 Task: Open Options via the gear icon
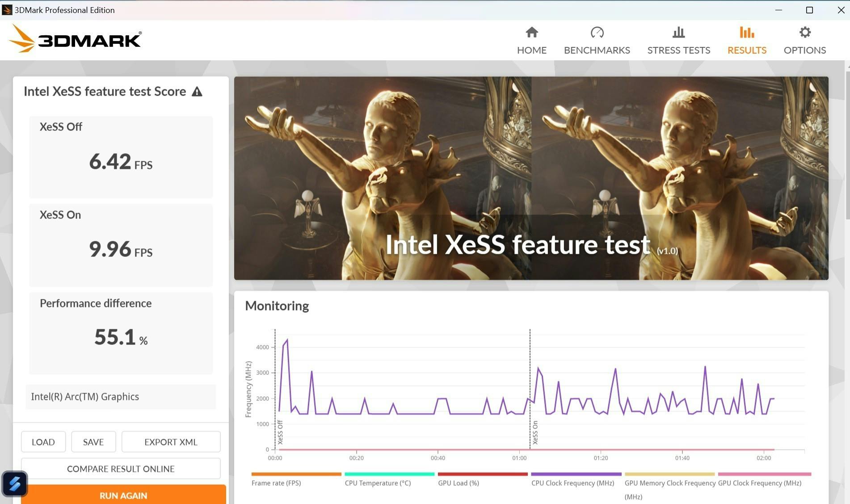point(804,33)
